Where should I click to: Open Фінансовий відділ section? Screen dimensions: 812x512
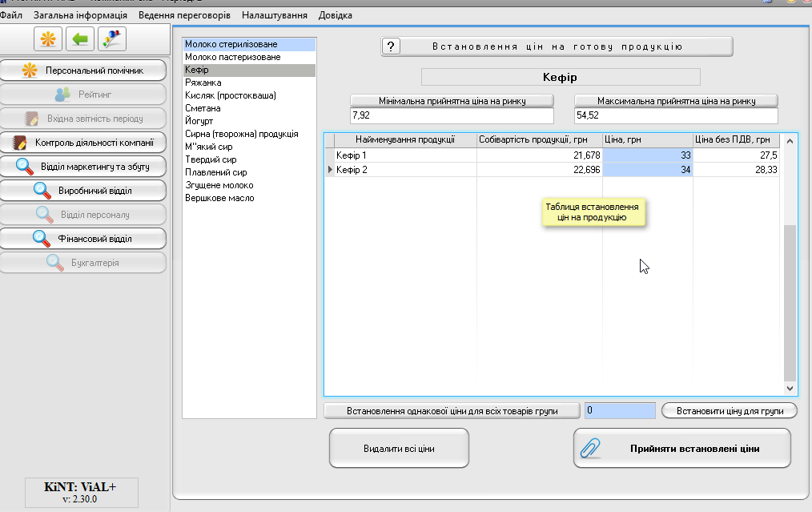click(83, 239)
